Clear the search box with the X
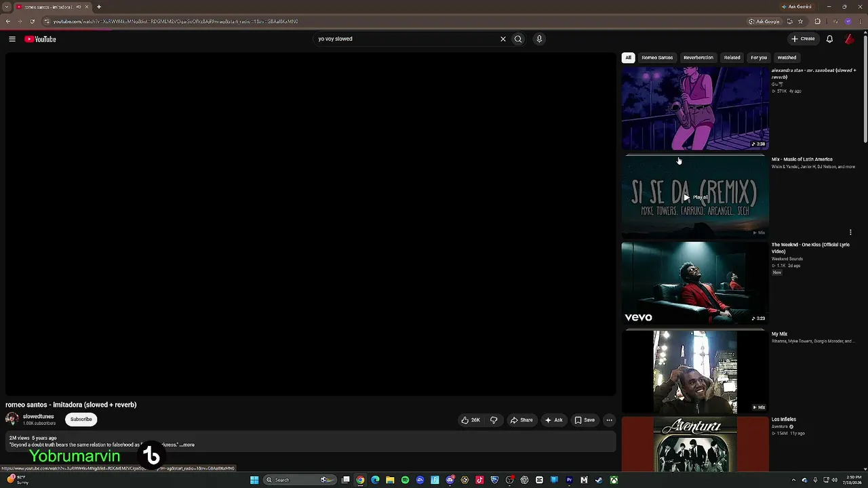The height and width of the screenshot is (488, 868). pyautogui.click(x=503, y=39)
